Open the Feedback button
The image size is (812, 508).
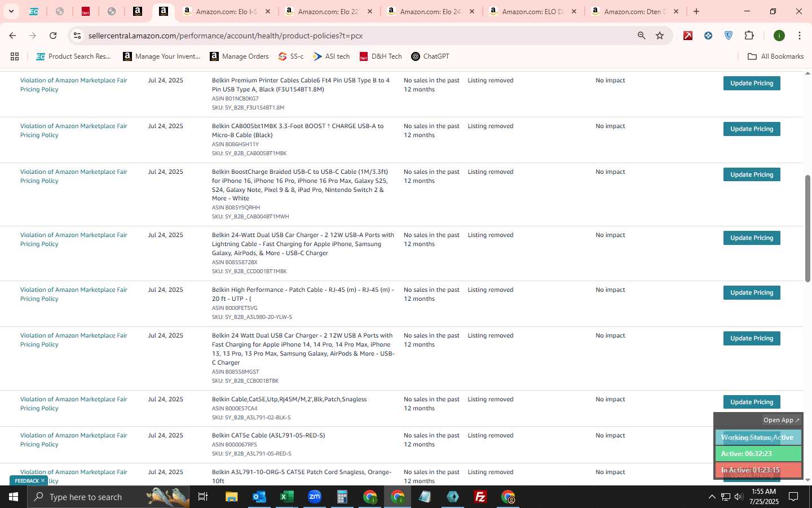pyautogui.click(x=27, y=480)
